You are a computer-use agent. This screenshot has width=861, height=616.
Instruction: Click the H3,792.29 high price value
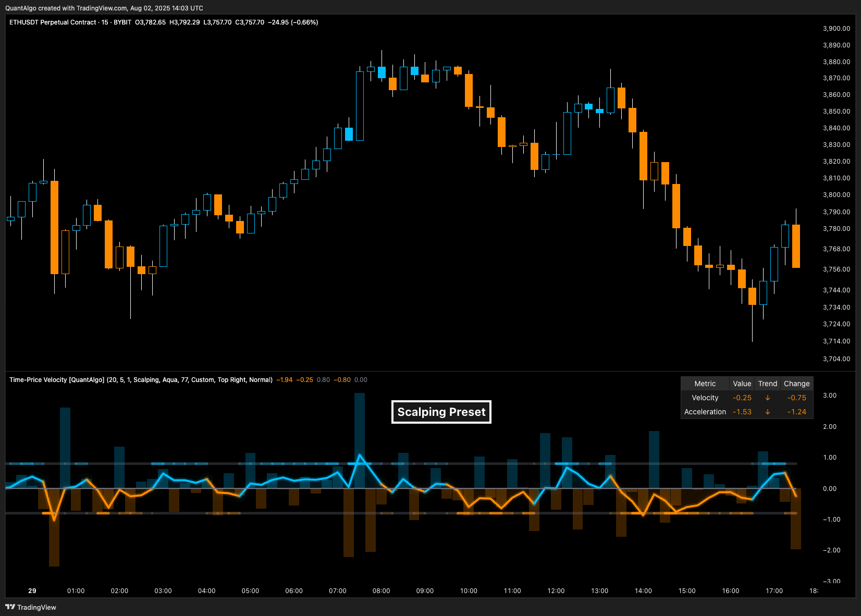point(185,22)
